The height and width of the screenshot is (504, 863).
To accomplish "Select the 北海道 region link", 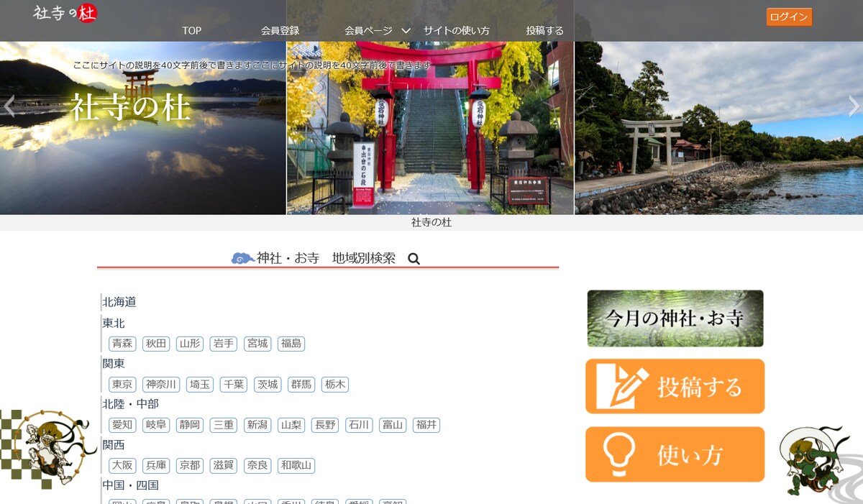I will pos(119,302).
